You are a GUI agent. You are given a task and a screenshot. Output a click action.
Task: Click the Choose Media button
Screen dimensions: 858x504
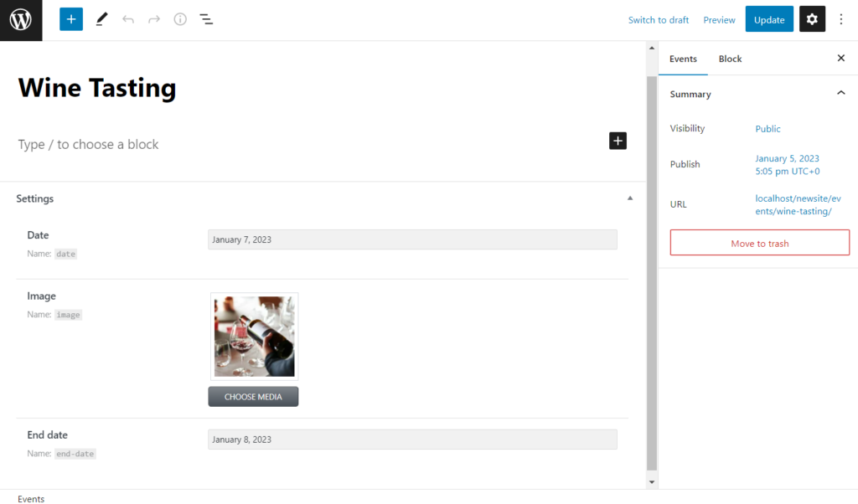coord(253,397)
